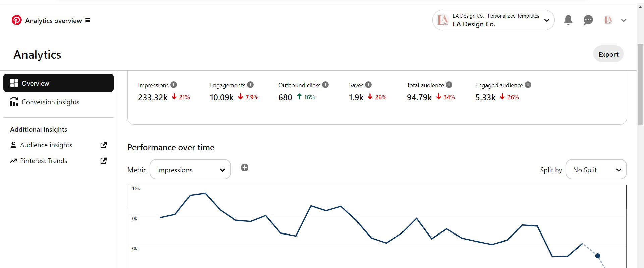Viewport: 644px width, 268px height.
Task: Open the LA Design Co. account switcher
Action: point(493,20)
